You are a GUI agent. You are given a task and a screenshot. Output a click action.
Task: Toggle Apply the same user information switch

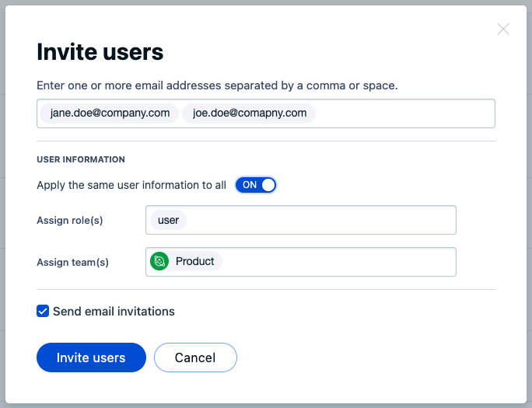[256, 185]
